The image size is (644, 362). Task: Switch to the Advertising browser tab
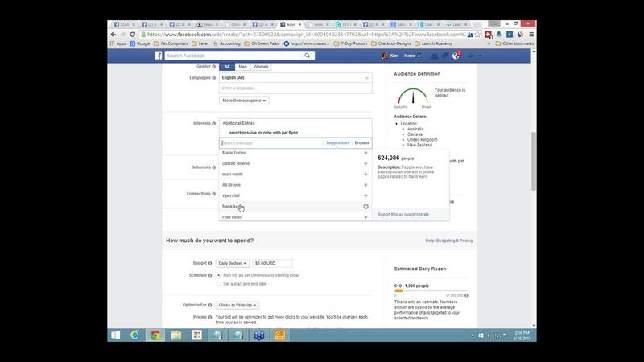click(291, 25)
